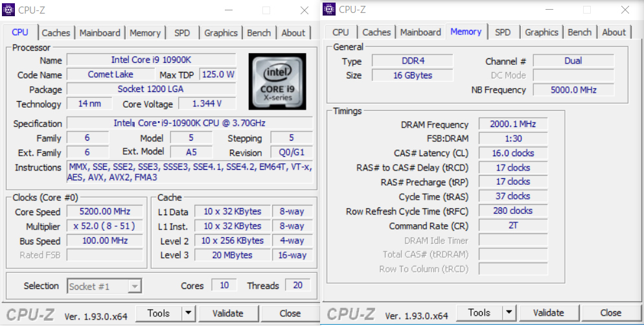Expand the Socket #1 selection dropdown
Screen dimensions: 644x326
pos(134,286)
